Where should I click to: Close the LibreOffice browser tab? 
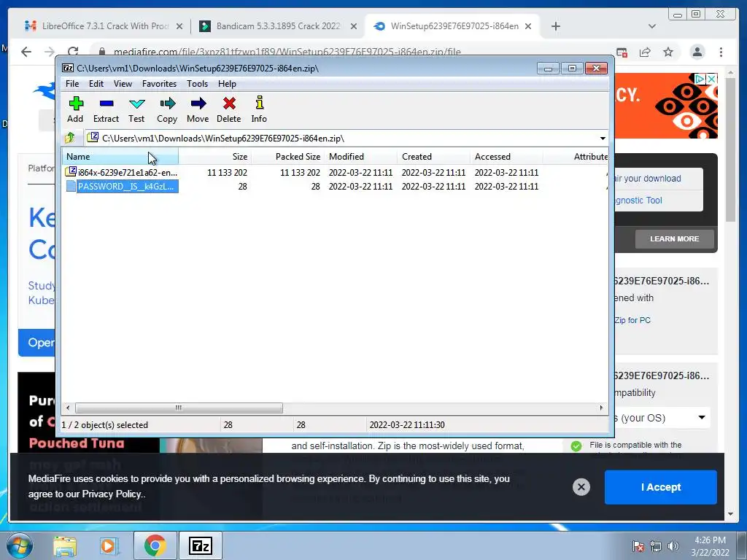pos(179,26)
